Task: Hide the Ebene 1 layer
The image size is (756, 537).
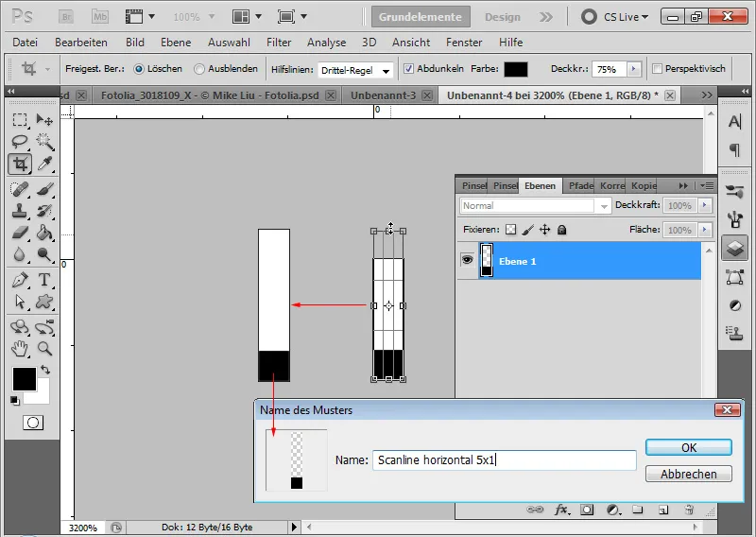Action: click(467, 260)
